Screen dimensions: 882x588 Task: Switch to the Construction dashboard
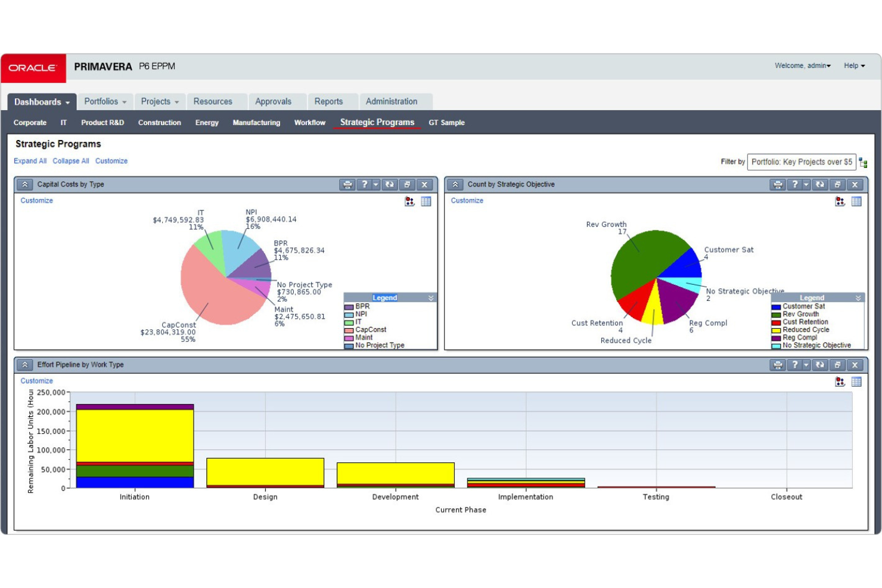pos(160,123)
